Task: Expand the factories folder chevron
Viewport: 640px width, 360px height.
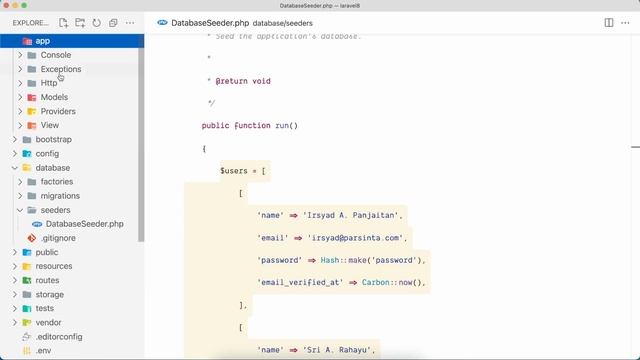Action: (20, 182)
